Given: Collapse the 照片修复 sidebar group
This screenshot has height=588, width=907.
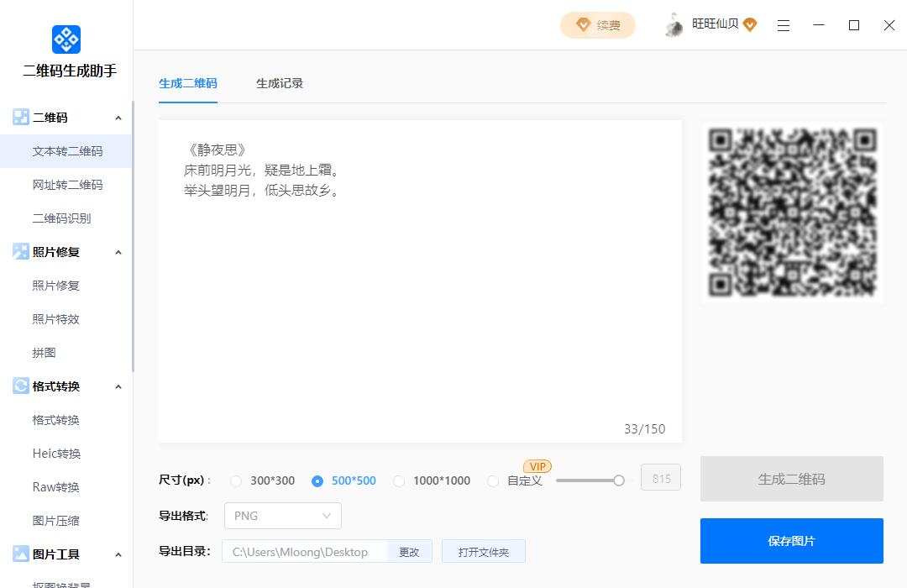Looking at the screenshot, I should click(x=118, y=252).
